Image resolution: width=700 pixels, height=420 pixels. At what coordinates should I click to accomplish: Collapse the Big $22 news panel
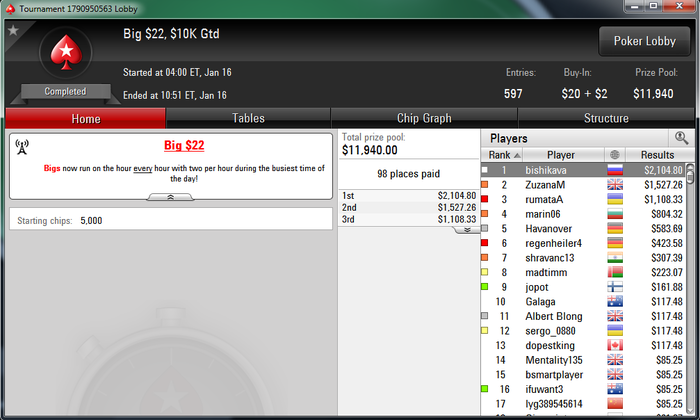click(171, 197)
